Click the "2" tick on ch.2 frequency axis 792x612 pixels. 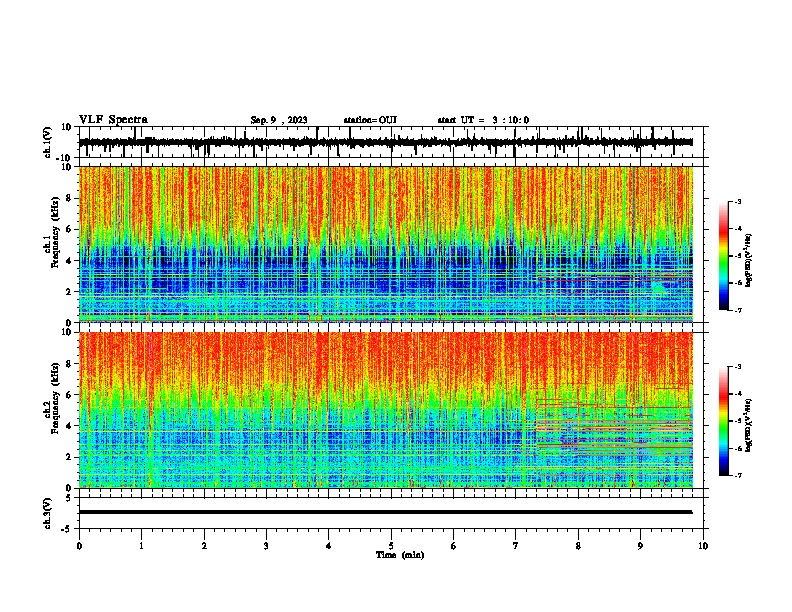click(x=69, y=457)
